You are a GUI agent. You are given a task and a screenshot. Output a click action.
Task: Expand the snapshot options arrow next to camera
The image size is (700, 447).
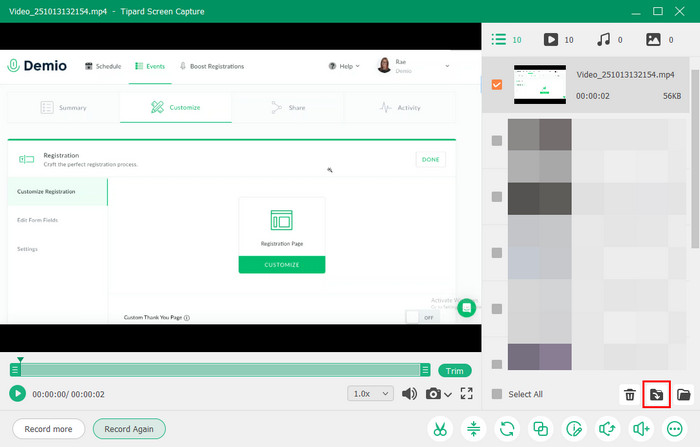pyautogui.click(x=448, y=395)
